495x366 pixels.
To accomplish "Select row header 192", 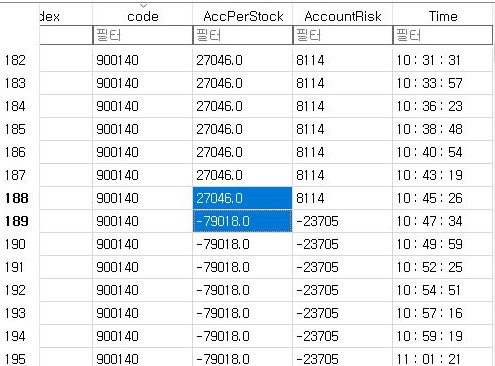I will coord(19,290).
